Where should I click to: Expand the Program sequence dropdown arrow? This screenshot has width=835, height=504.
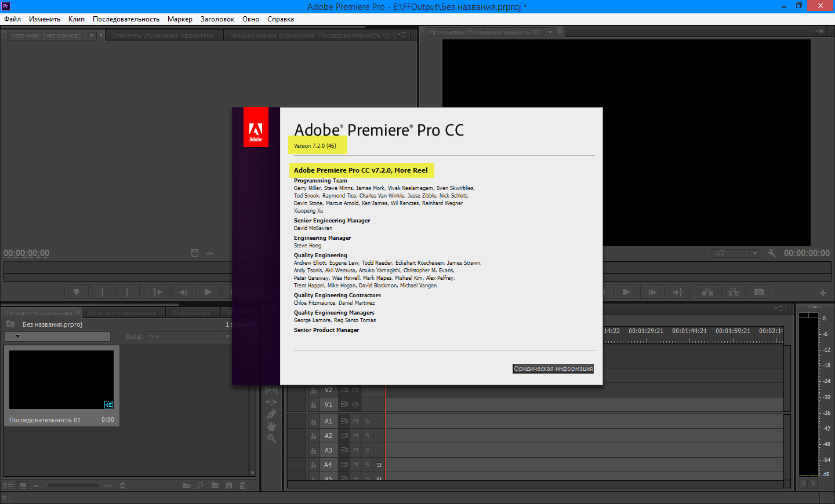coord(550,32)
